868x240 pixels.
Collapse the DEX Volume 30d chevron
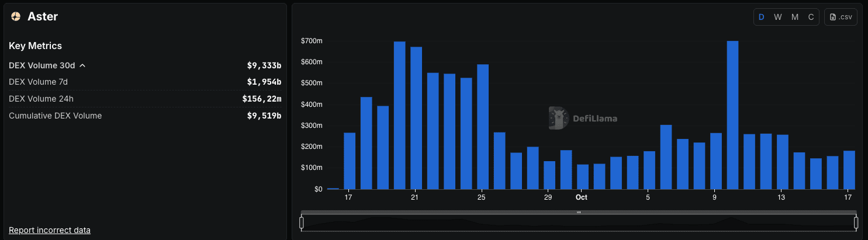82,65
